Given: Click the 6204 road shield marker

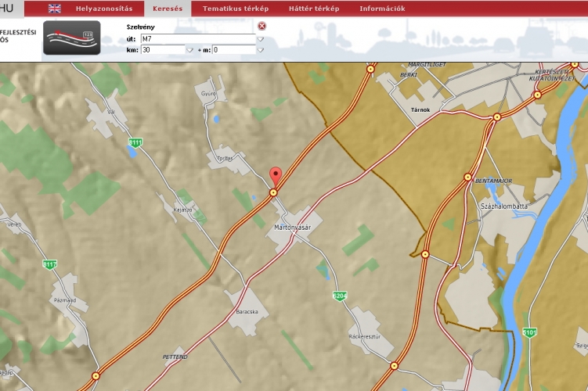Looking at the screenshot, I should [338, 296].
